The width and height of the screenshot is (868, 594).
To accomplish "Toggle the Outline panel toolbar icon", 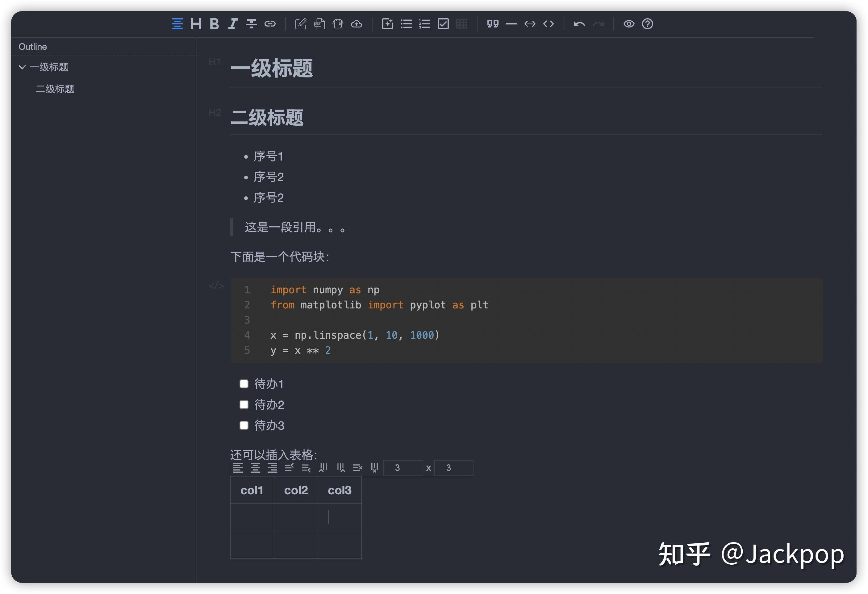I will pyautogui.click(x=177, y=24).
